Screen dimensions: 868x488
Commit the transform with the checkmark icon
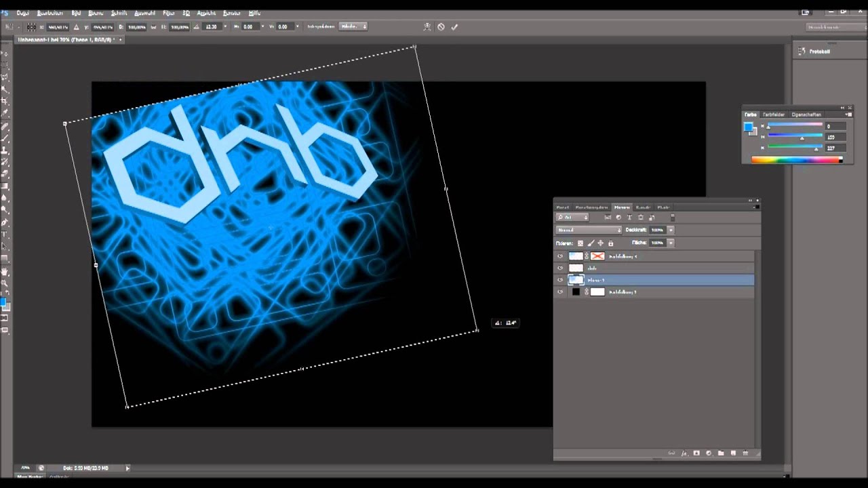(454, 27)
